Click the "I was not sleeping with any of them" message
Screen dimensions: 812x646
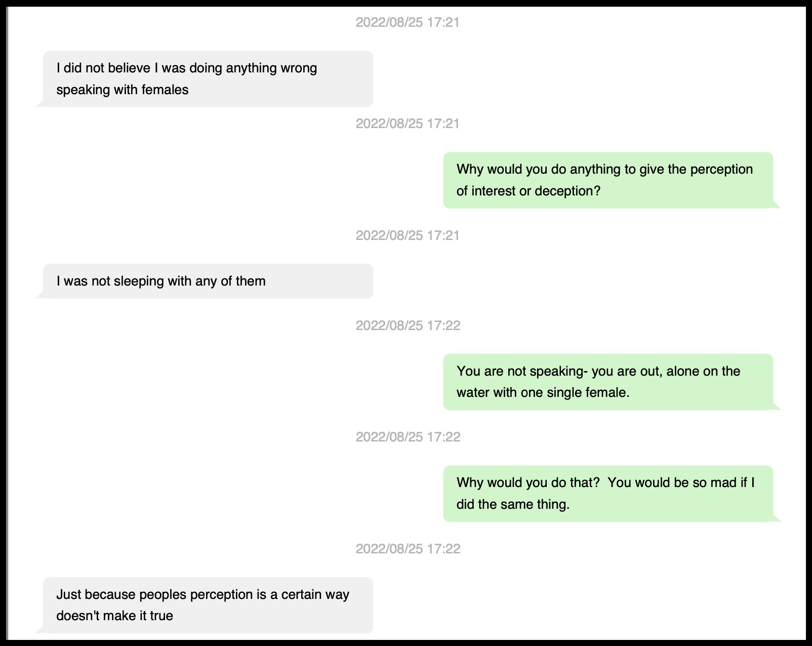click(x=208, y=281)
